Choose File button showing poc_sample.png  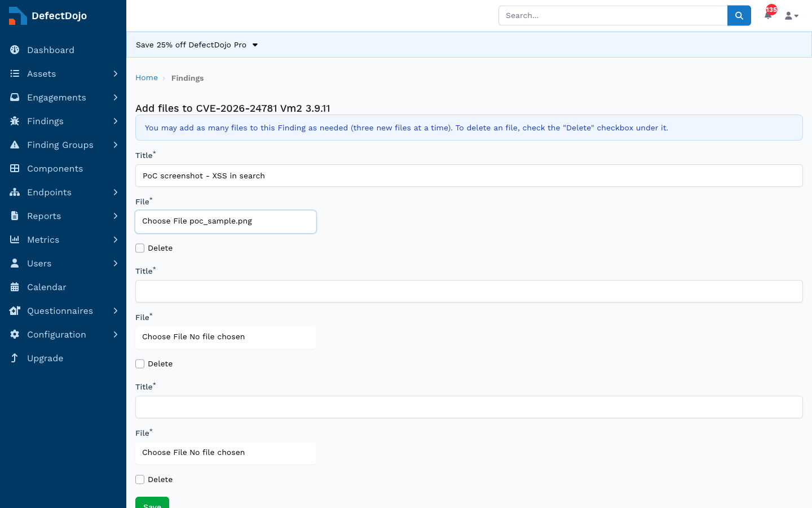pos(226,221)
